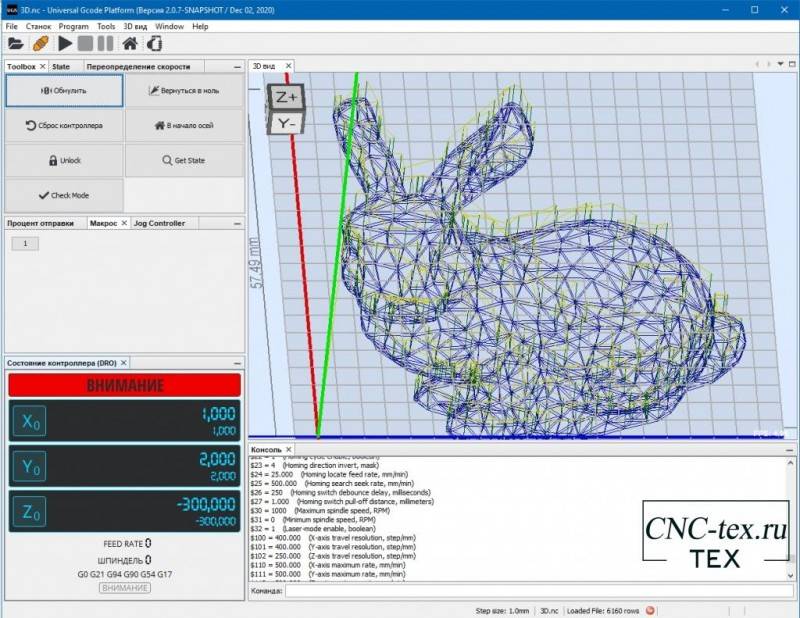Click the В начало осей button
Image resolution: width=800 pixels, height=618 pixels.
[x=184, y=126]
